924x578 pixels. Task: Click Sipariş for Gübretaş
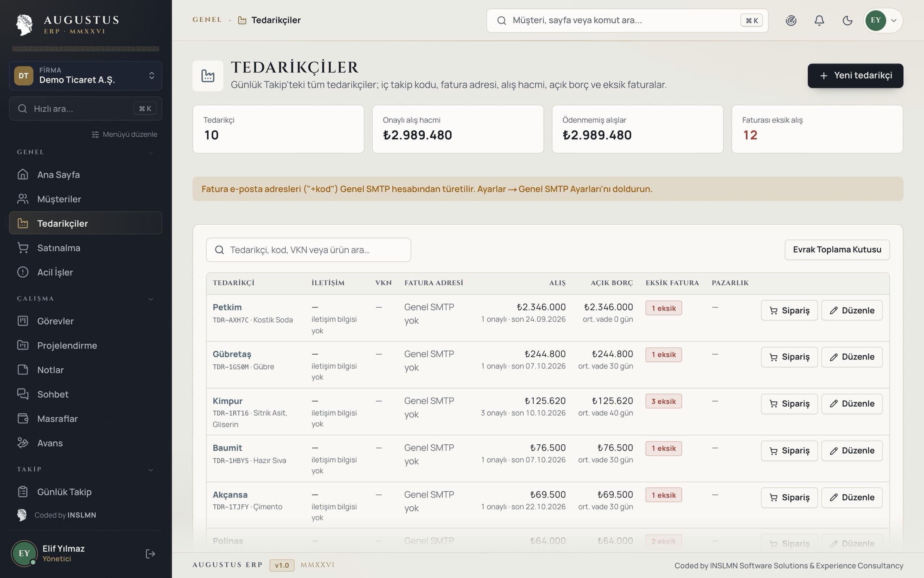pos(789,357)
